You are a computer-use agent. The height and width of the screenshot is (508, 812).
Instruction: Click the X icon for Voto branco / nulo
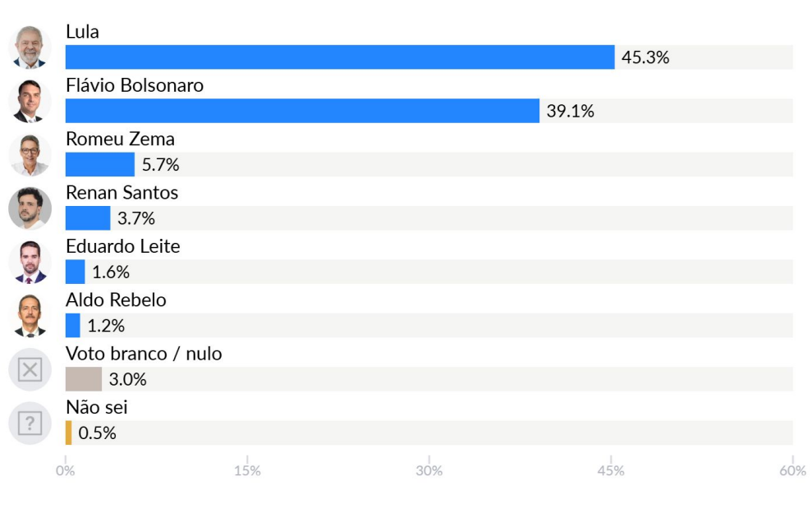[x=30, y=369]
